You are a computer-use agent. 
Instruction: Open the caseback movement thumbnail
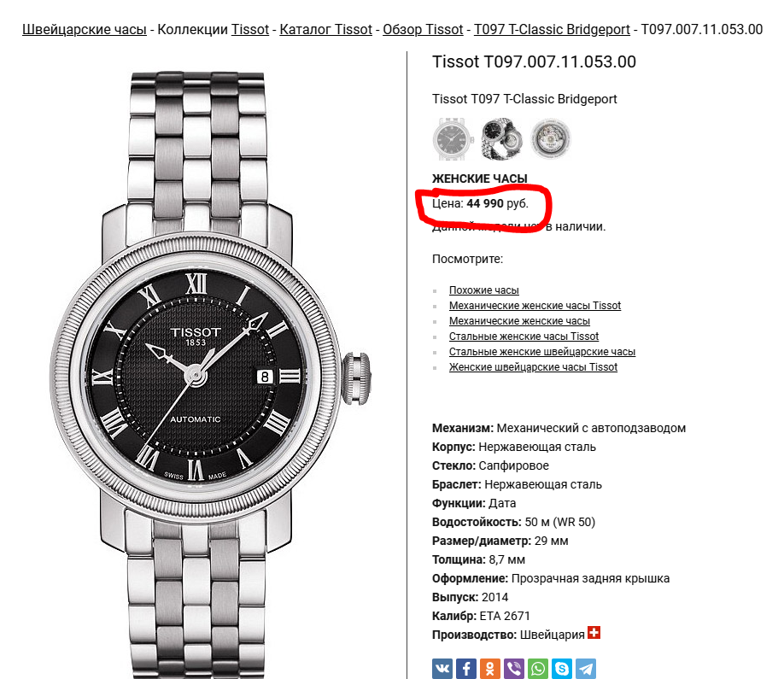point(551,138)
